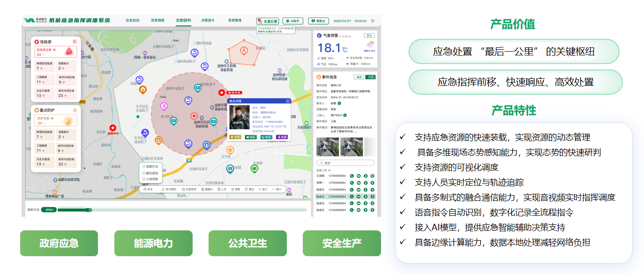Image resolution: width=644 pixels, height=274 pixels.
Task: Click the pink runner map marker
Action: pyautogui.click(x=164, y=106)
